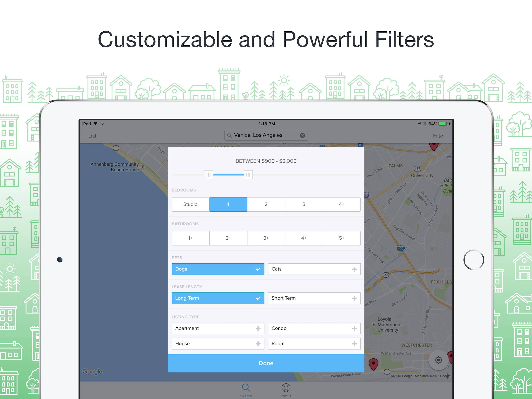Click the Done button
532x399 pixels.
coord(266,363)
